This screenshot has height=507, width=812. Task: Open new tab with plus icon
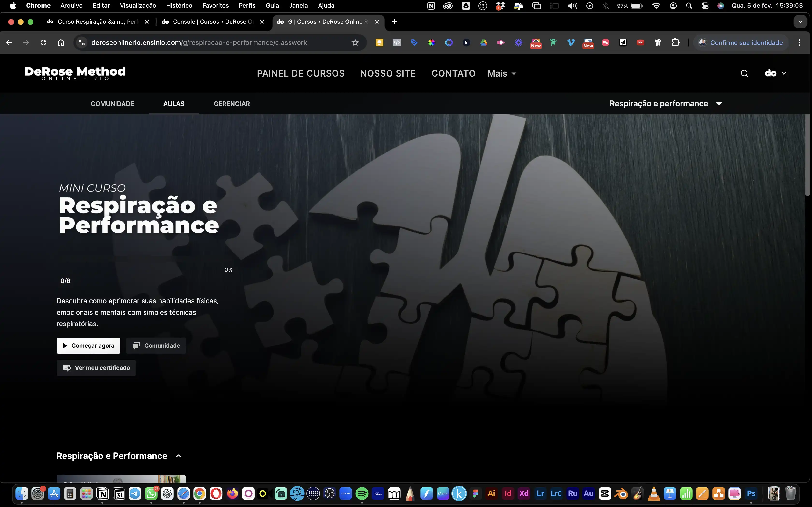tap(394, 22)
